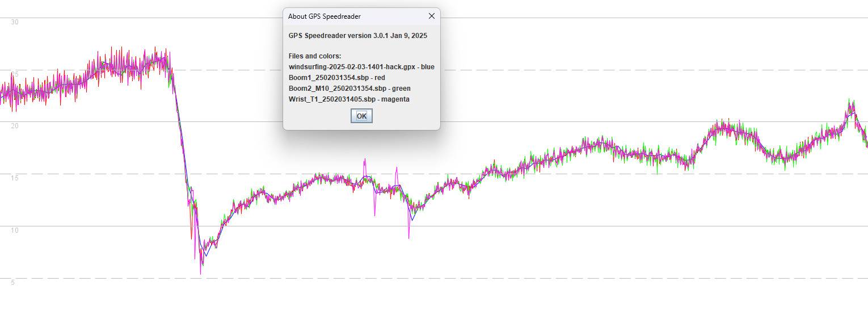Click the magenta downward spike reaching below 10
868x328 pixels.
pyautogui.click(x=408, y=237)
